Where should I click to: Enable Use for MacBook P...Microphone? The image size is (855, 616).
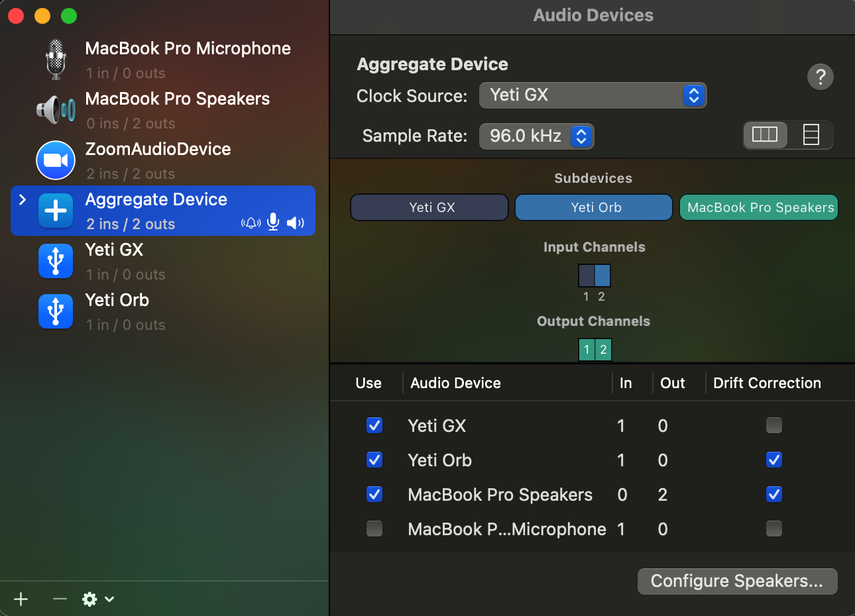[x=374, y=529]
